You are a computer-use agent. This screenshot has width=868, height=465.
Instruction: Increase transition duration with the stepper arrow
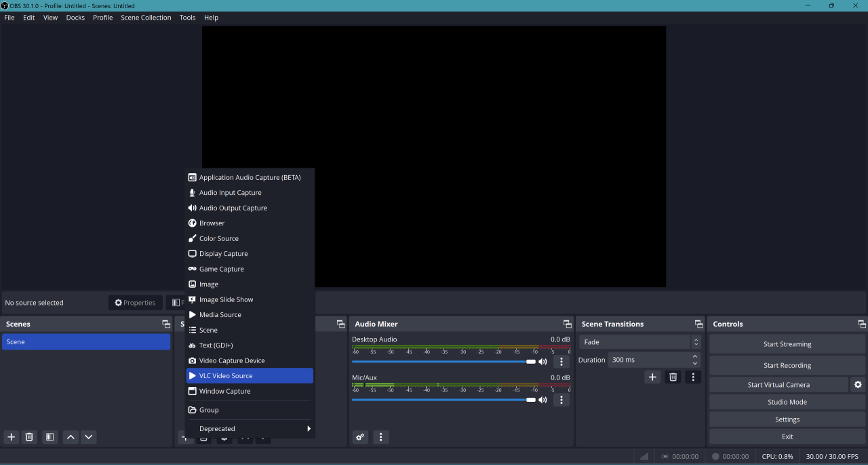[694, 356]
